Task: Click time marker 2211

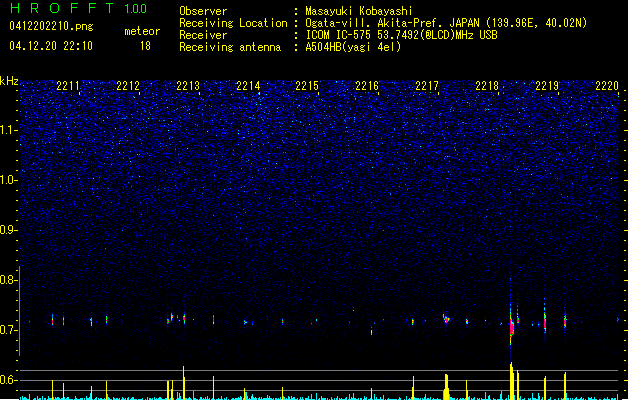Action: click(68, 86)
